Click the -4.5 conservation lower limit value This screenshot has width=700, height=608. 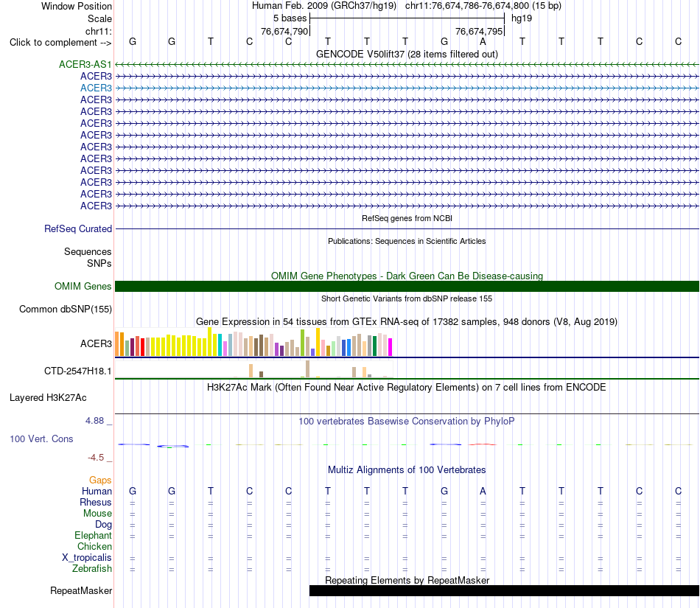tap(96, 457)
